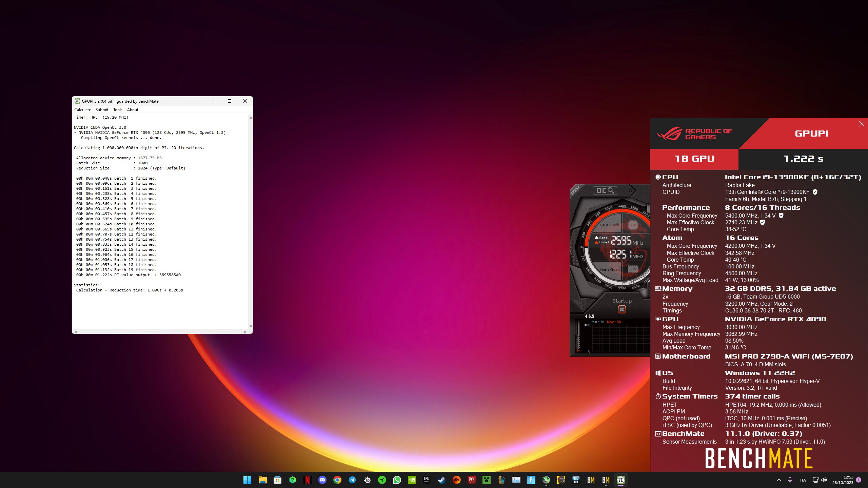Viewport: 868px width, 488px height.
Task: Click the GPU chip icon in Afterburner gauge
Action: click(633, 225)
